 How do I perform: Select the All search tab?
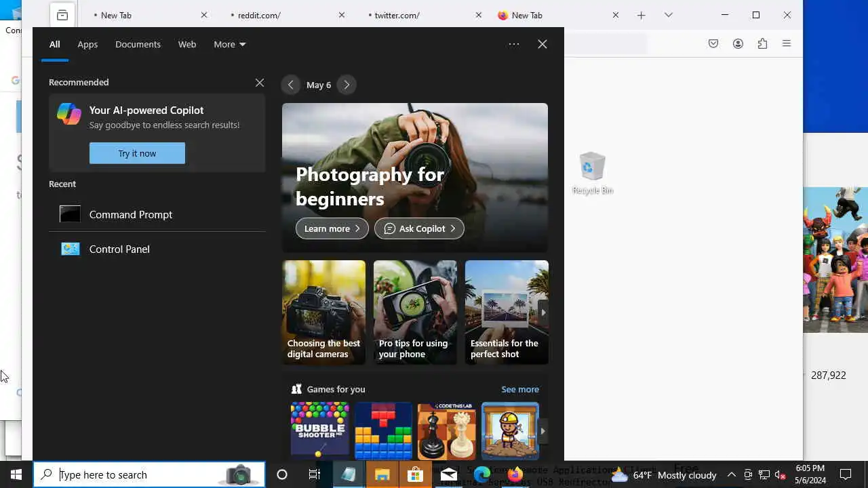point(54,44)
